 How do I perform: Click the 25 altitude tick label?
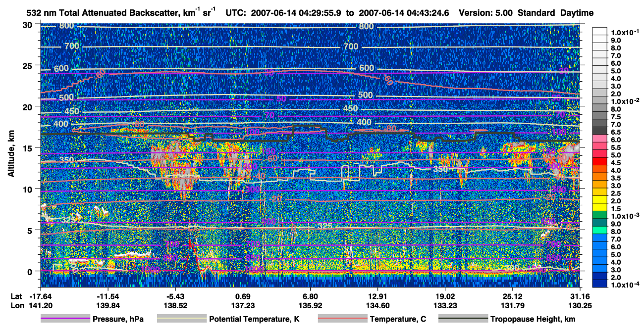27,65
